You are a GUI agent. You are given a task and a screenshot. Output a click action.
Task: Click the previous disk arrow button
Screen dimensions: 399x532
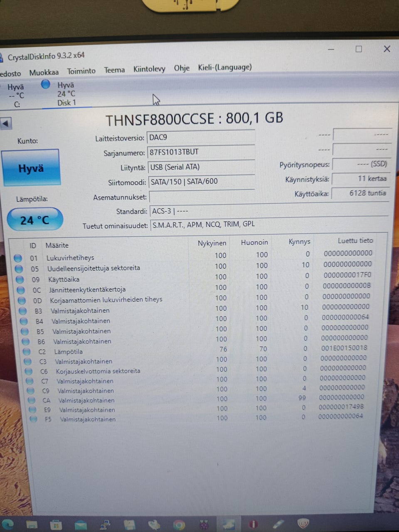tap(6, 123)
